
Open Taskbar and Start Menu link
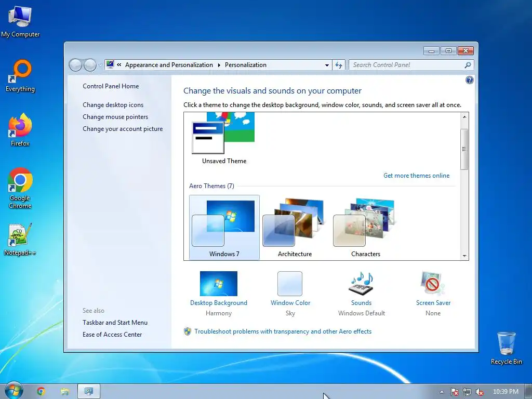[x=115, y=322]
